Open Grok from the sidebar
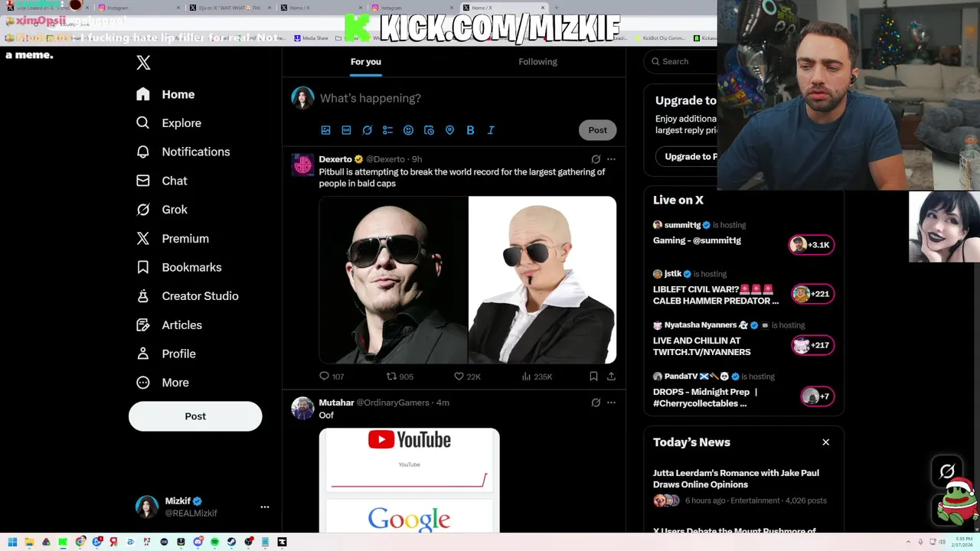 pyautogui.click(x=162, y=210)
